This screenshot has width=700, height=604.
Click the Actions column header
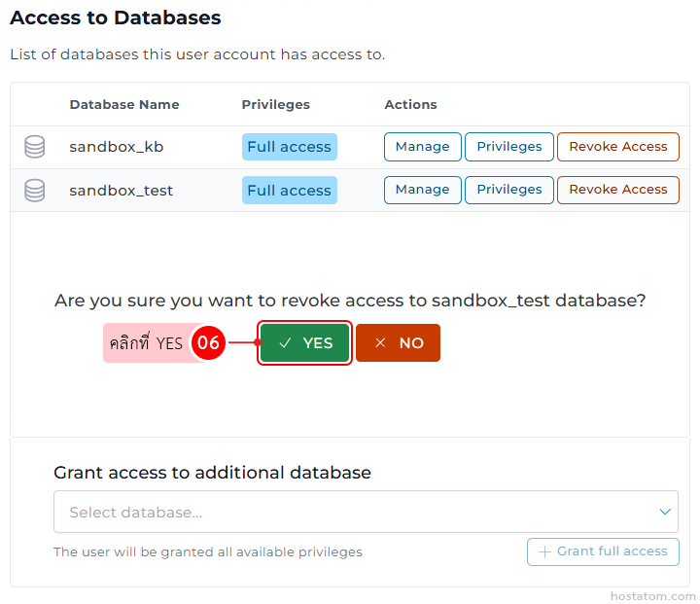pos(410,104)
